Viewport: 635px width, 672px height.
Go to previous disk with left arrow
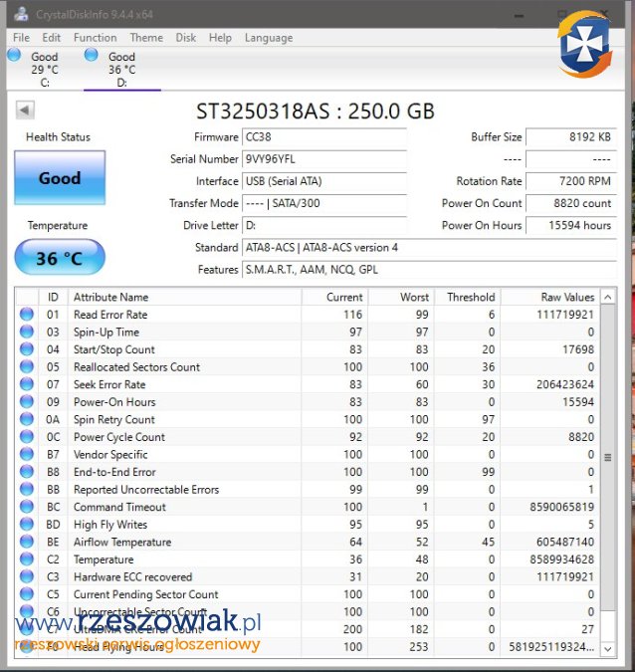point(25,111)
